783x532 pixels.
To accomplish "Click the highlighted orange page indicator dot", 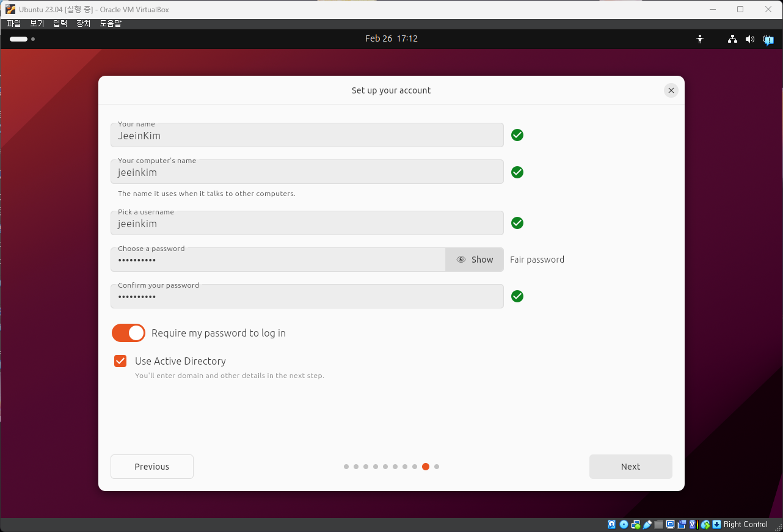I will (x=426, y=467).
